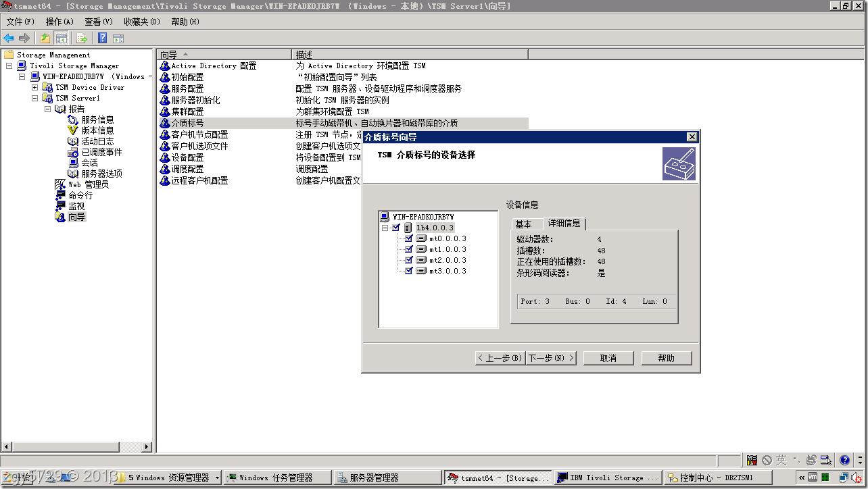Open 控制中心 - DB2TSM1 taskbar button
Viewport: 868px width, 489px height.
[718, 478]
